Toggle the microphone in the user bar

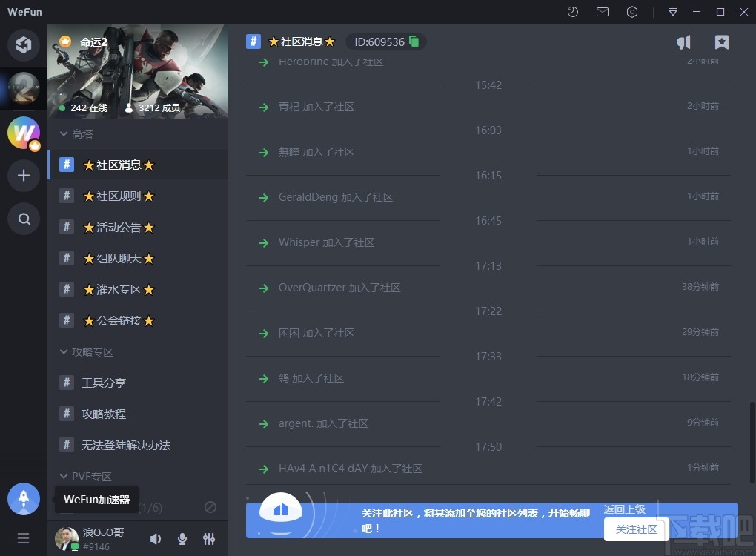tap(182, 539)
